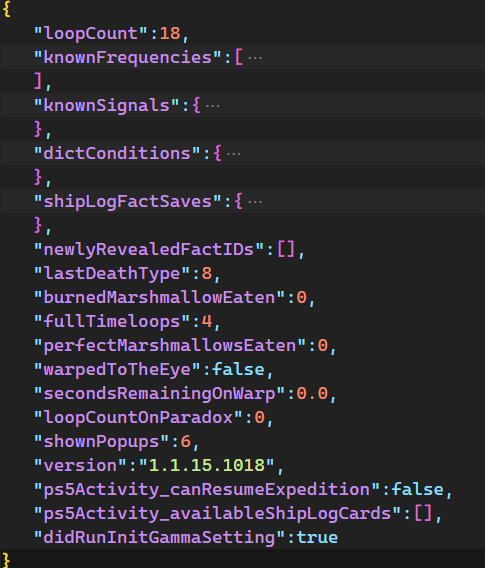Click the empty array after newlyRevealedFactIDs

[x=286, y=250]
